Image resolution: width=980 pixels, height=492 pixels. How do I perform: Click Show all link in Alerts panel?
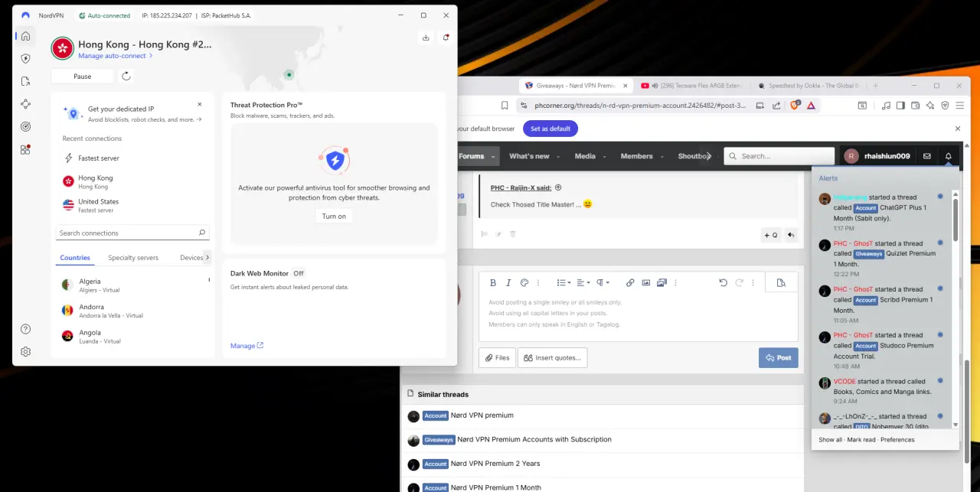[831, 440]
